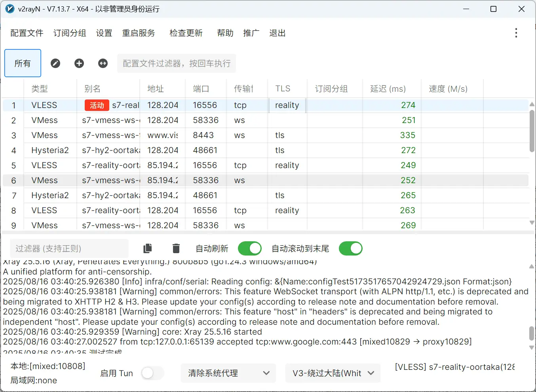Open the 设置 menu
The image size is (536, 392).
point(104,33)
